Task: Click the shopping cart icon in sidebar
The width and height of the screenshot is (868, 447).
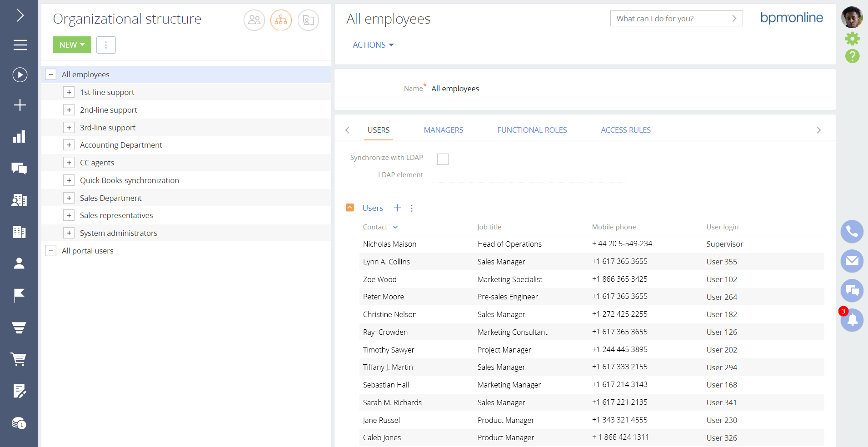Action: click(19, 359)
